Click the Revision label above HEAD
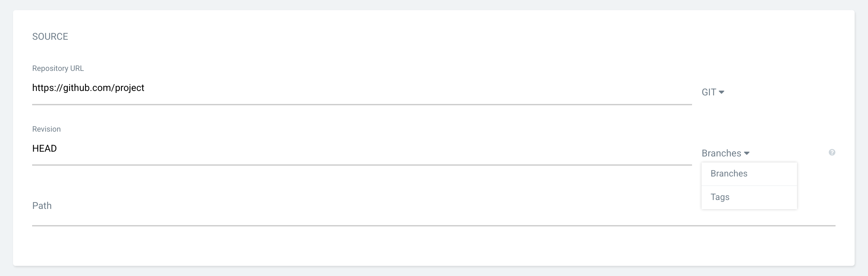Viewport: 868px width, 276px height. click(x=46, y=128)
